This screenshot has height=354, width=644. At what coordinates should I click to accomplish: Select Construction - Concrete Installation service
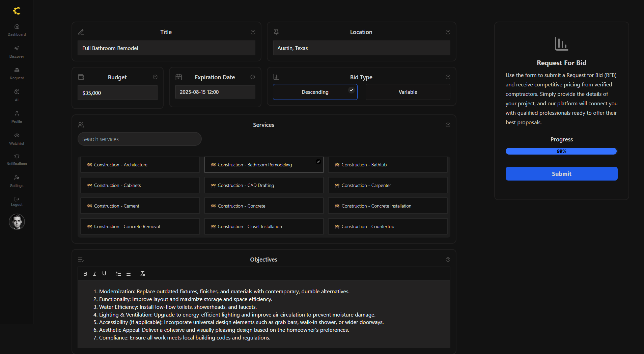point(388,206)
